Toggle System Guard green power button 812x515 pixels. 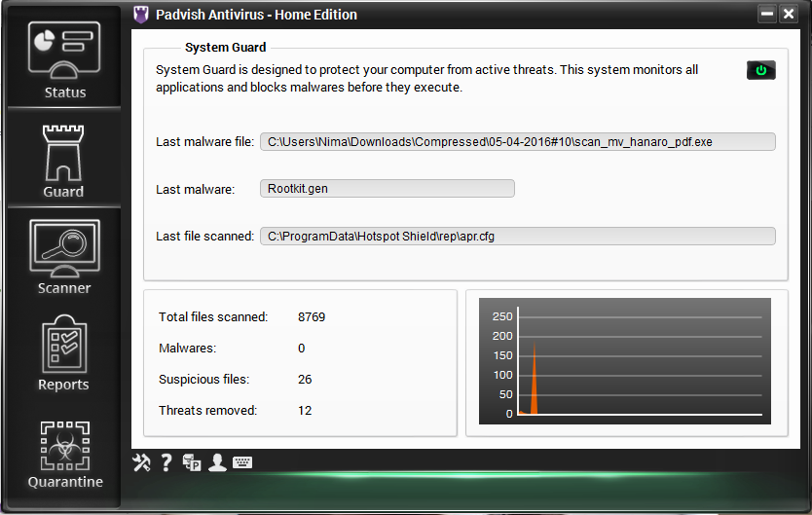point(760,70)
